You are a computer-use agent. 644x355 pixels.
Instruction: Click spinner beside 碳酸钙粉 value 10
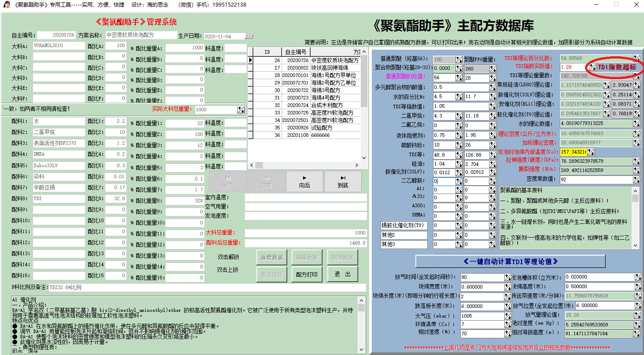(x=459, y=145)
